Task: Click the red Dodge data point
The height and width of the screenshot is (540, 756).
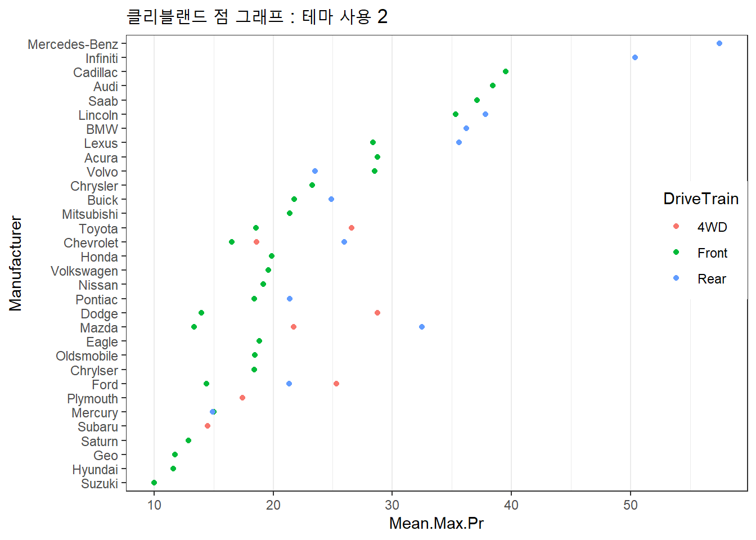Action: tap(377, 313)
